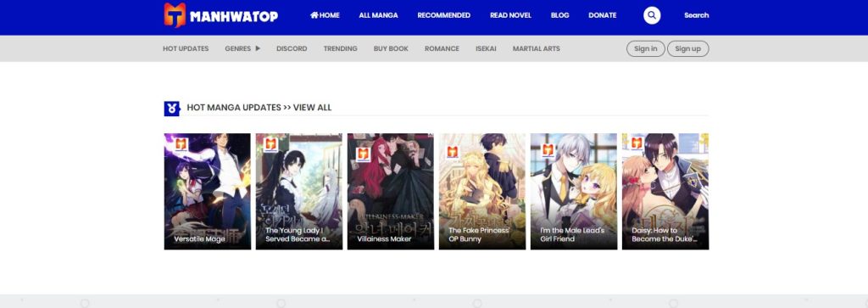
Task: Open The Young Lady I Served title
Action: (x=298, y=235)
